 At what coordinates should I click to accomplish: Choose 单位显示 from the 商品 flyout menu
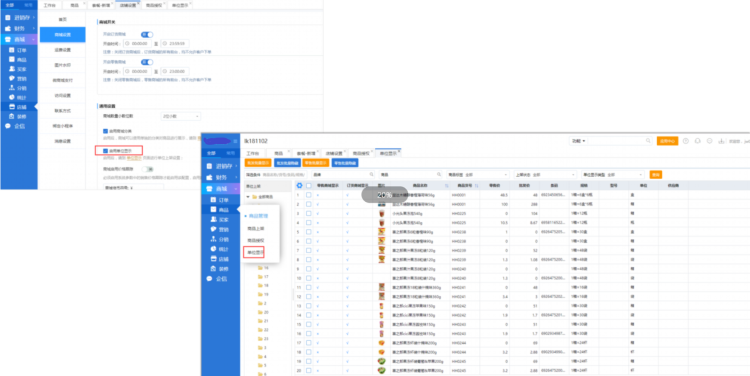click(255, 251)
